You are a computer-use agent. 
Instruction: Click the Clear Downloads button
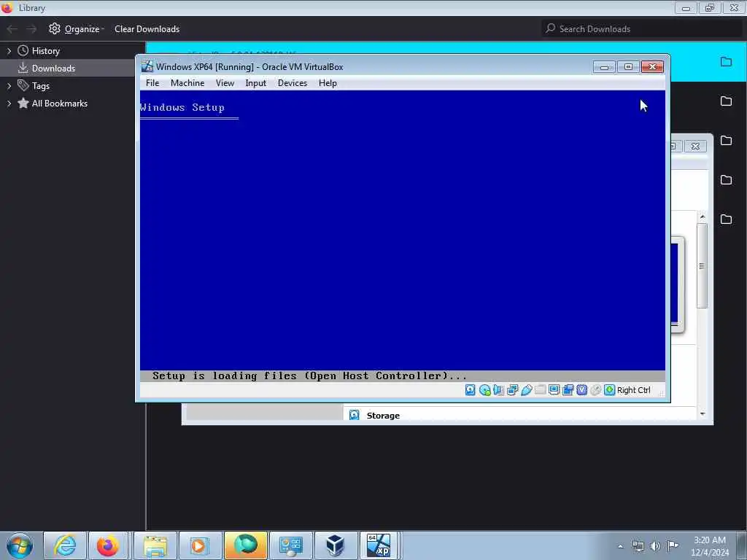147,29
